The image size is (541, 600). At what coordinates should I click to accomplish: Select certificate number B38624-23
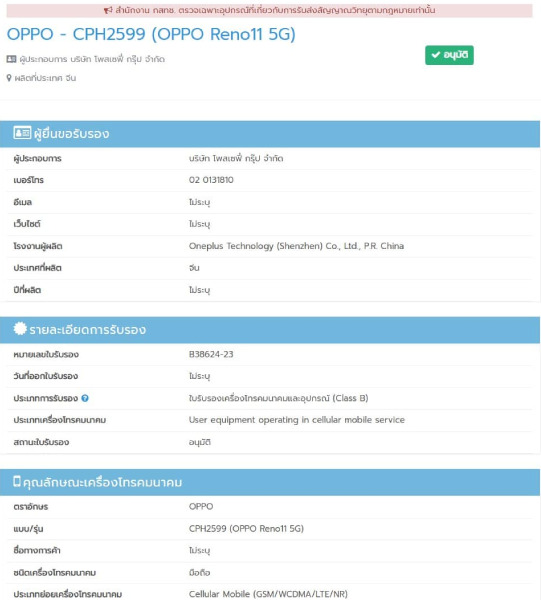coord(211,354)
